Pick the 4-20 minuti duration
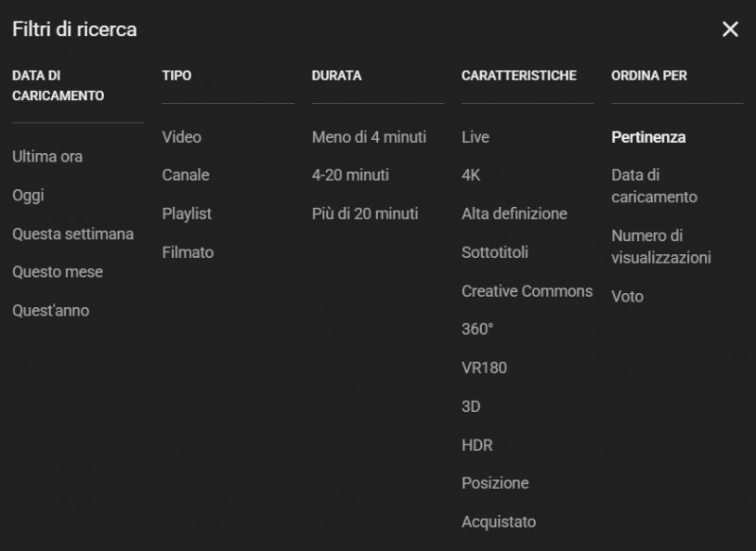 point(350,175)
